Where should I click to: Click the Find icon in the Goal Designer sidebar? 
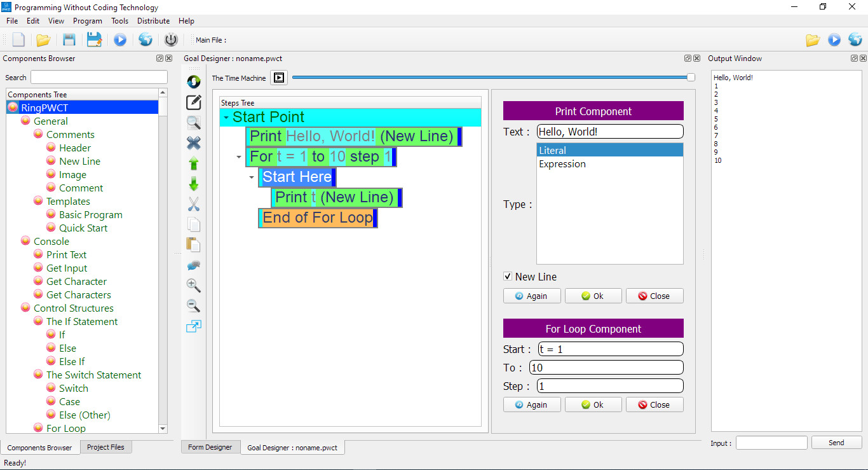(193, 123)
